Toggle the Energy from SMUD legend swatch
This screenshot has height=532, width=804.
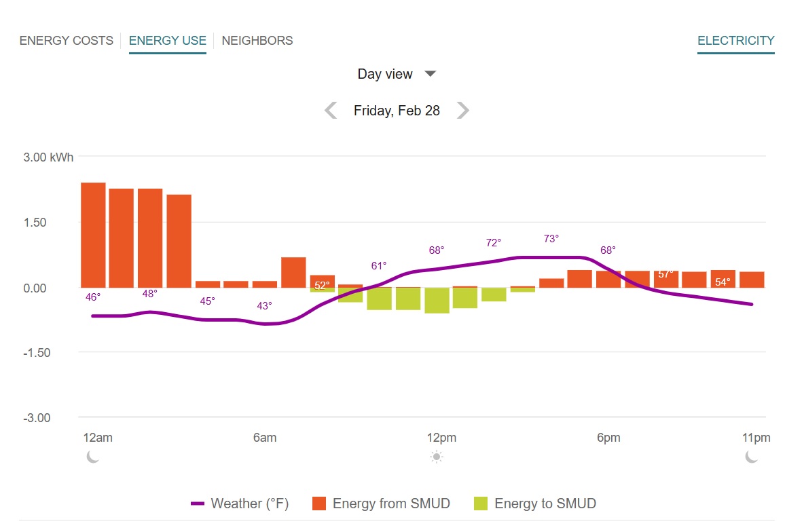(319, 503)
